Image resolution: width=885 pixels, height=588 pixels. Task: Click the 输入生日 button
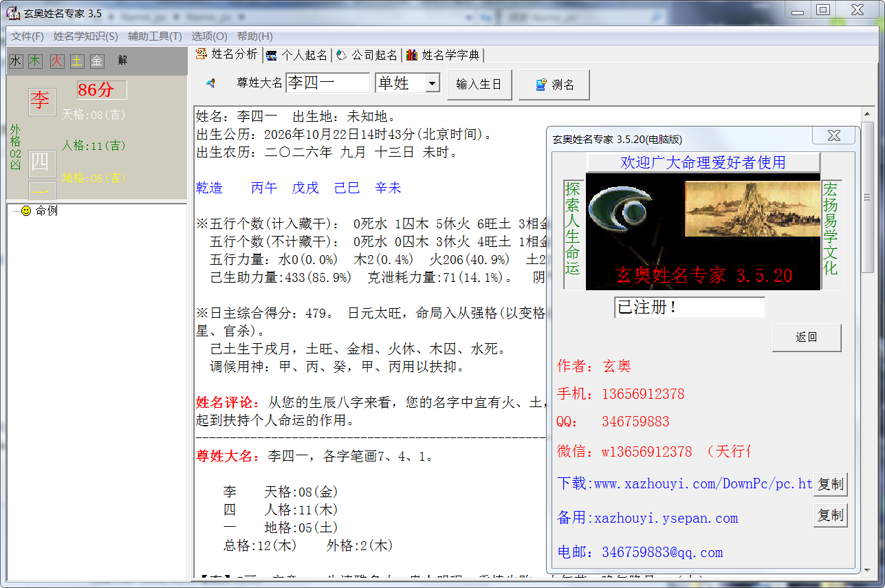479,84
